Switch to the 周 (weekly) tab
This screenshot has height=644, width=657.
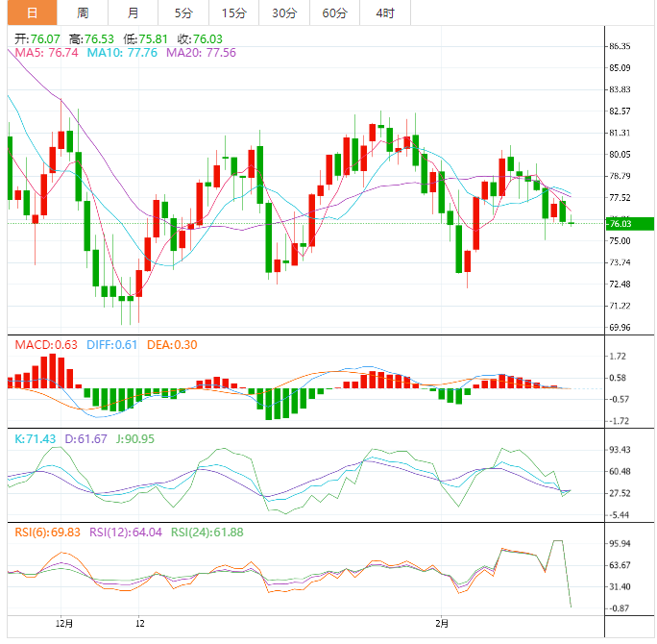click(x=83, y=12)
